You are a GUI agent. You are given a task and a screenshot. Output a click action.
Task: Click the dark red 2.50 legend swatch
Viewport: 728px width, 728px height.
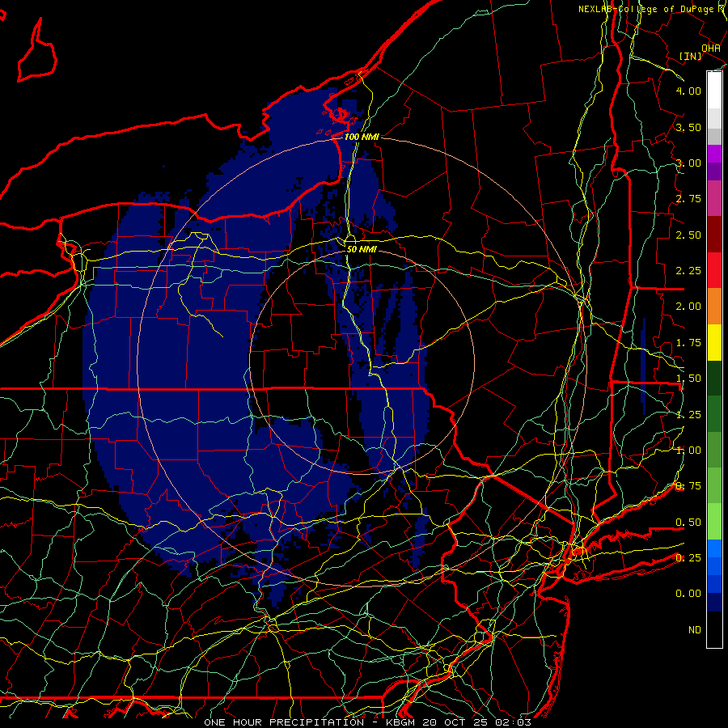pyautogui.click(x=714, y=235)
